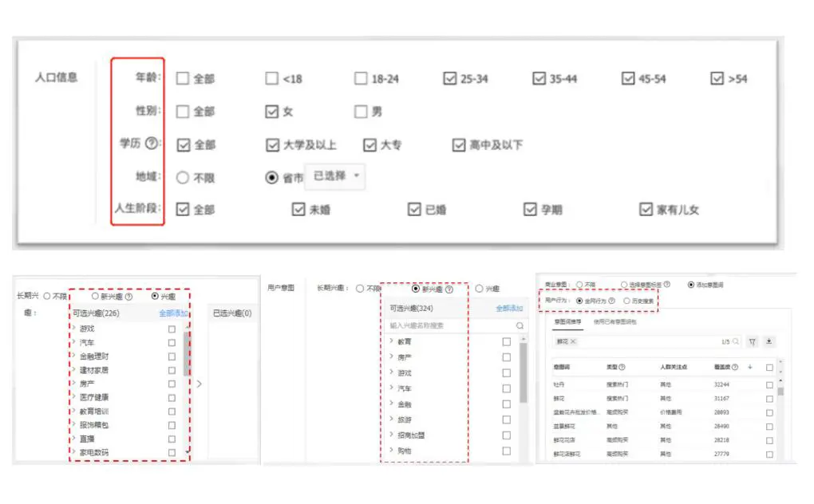Click 全部添加 in the 可选兴趣(226) panel

point(172,313)
